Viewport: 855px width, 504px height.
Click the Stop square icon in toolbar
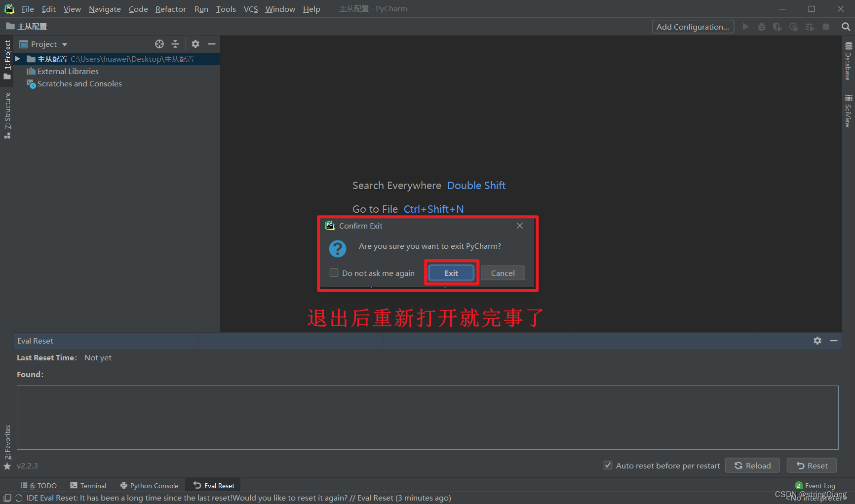click(x=826, y=27)
